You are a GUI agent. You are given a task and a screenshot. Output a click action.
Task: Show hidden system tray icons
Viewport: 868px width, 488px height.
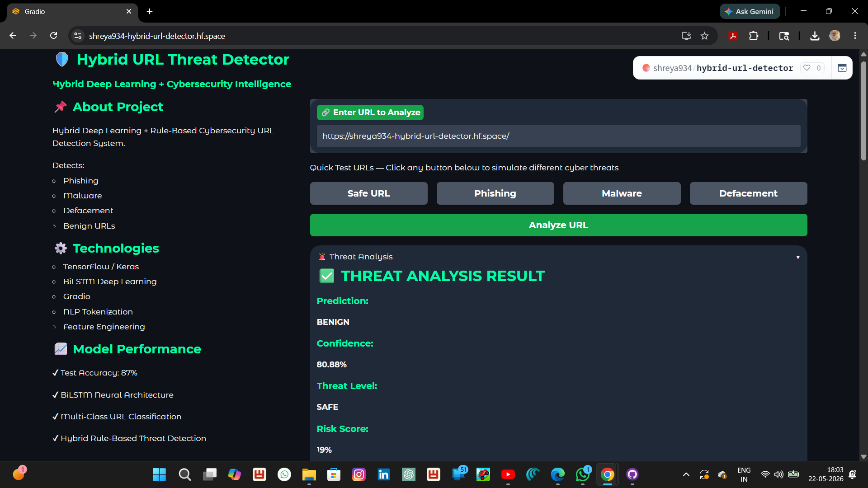[686, 474]
